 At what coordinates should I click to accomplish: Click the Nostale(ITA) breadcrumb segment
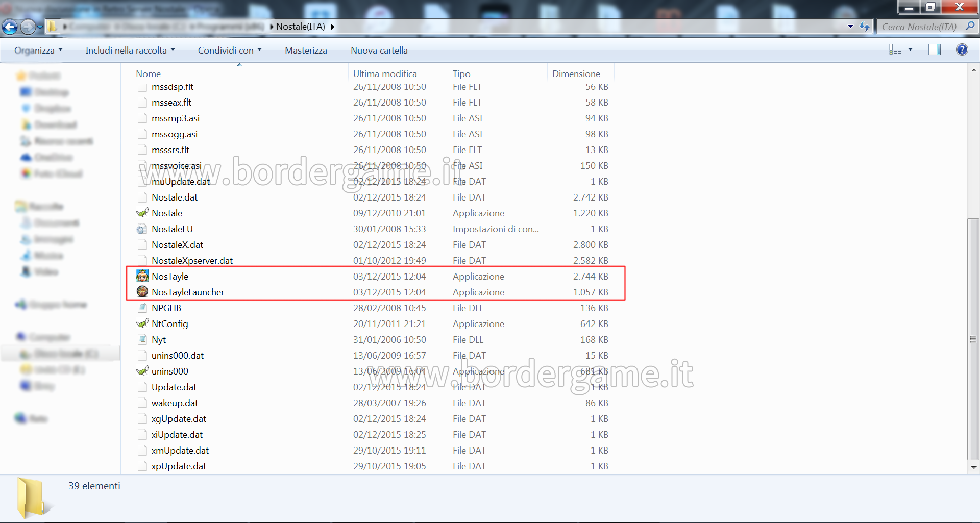coord(301,27)
